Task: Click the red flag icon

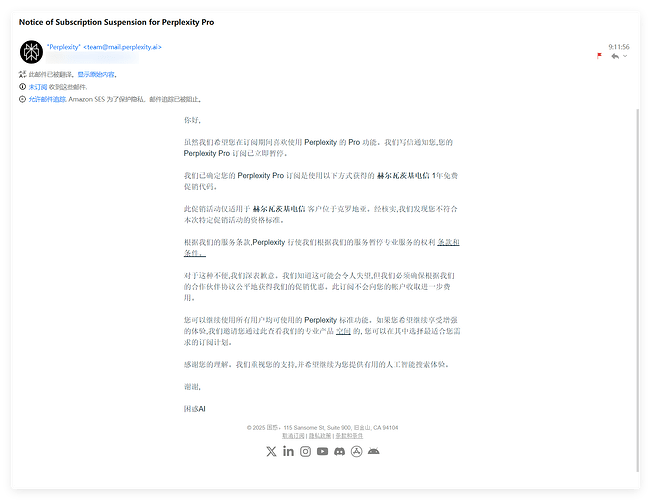Action: click(x=599, y=56)
